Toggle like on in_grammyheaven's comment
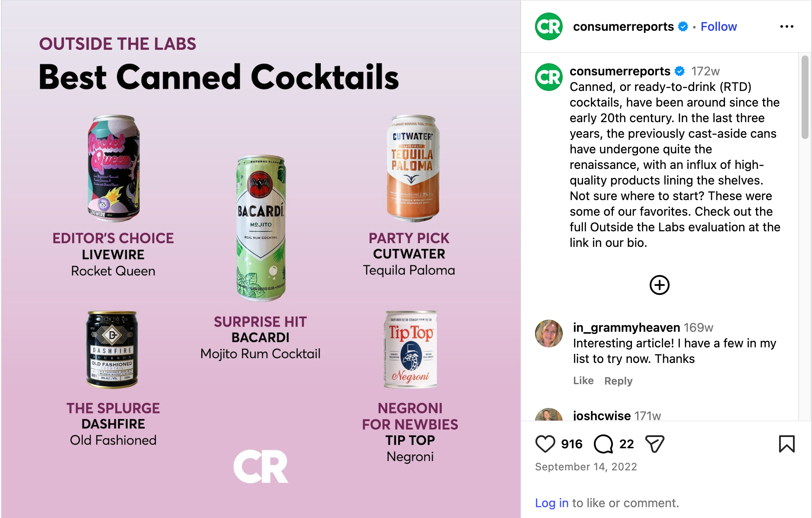The height and width of the screenshot is (518, 812). click(583, 381)
